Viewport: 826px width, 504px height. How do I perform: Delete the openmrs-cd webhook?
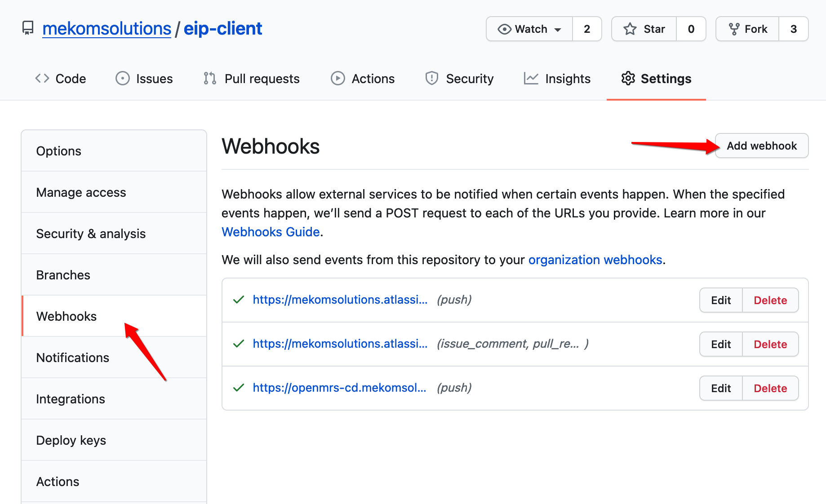coord(770,388)
